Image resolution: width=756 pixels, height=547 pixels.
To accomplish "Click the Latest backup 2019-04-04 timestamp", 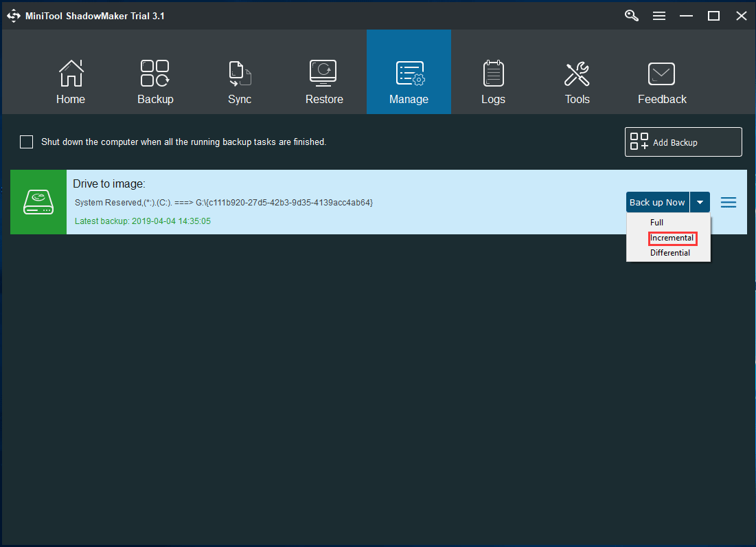I will pos(143,221).
